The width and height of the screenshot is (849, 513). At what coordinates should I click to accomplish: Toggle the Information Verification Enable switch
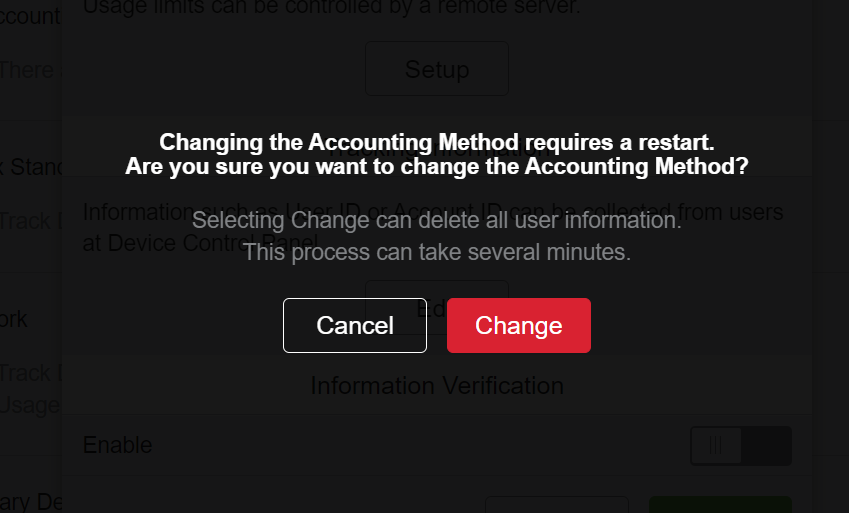[740, 445]
